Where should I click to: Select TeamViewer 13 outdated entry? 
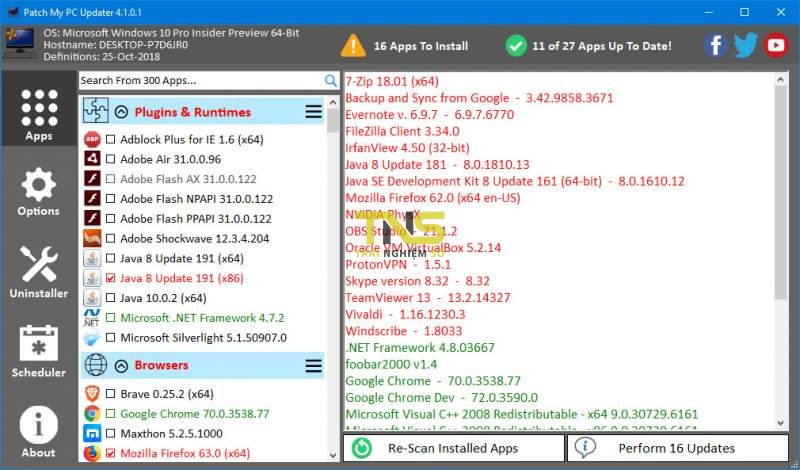click(428, 298)
